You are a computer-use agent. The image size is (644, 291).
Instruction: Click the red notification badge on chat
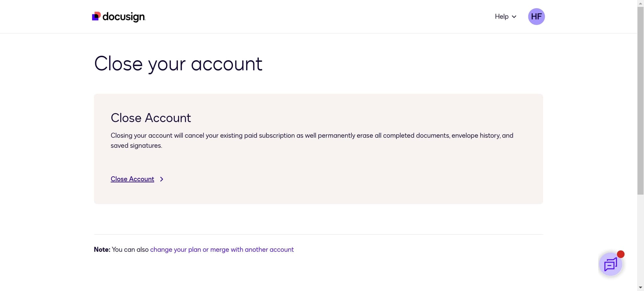pos(620,254)
